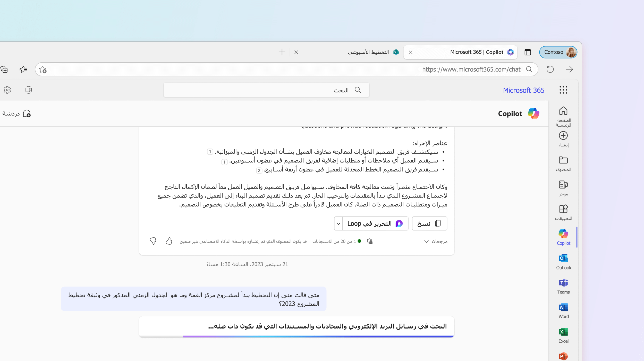Click the sensitivity lock icon near response count

pyautogui.click(x=370, y=241)
